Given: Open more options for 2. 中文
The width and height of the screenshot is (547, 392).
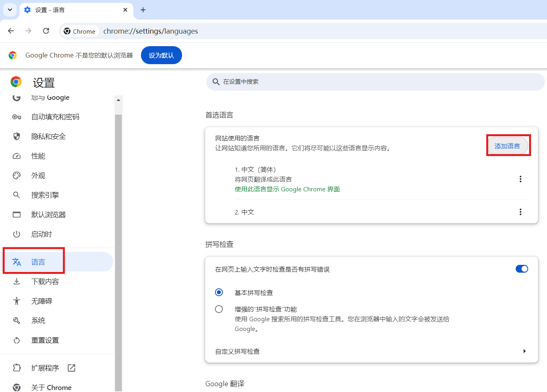Looking at the screenshot, I should click(x=520, y=212).
